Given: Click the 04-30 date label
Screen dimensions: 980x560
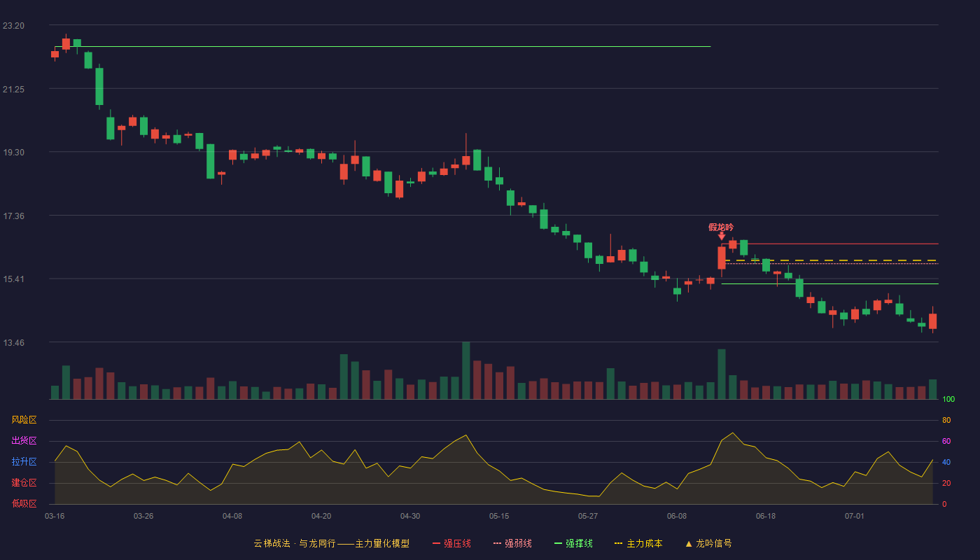Looking at the screenshot, I should [410, 516].
